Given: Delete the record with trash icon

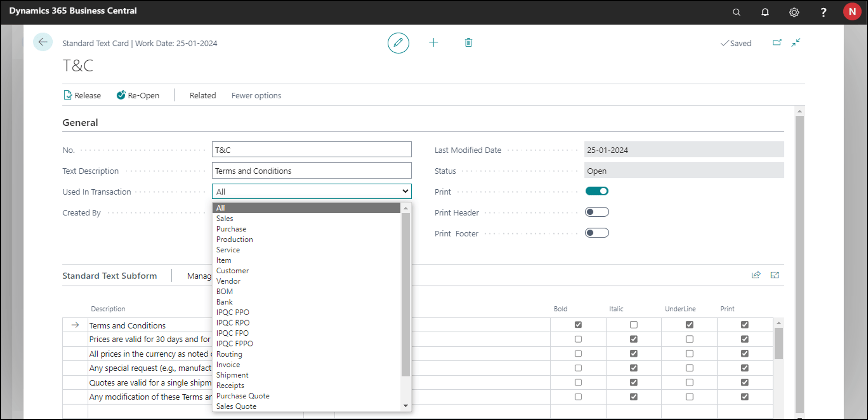Looking at the screenshot, I should click(468, 43).
